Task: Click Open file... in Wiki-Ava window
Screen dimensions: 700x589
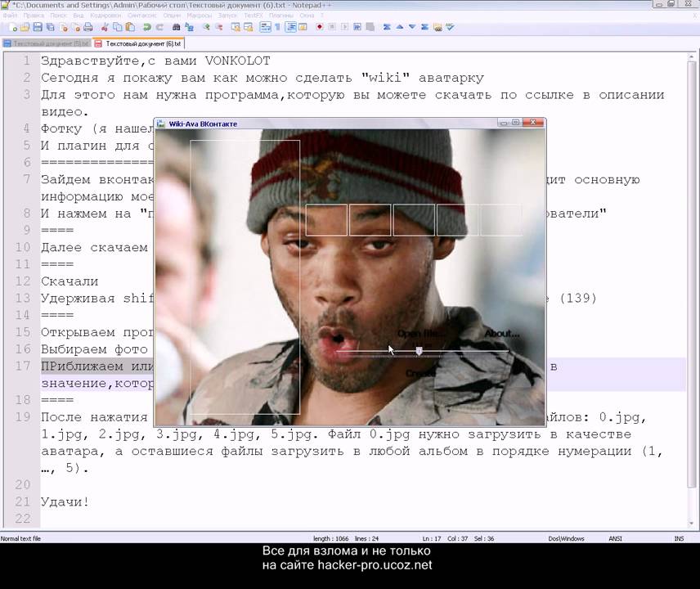Action: (421, 334)
